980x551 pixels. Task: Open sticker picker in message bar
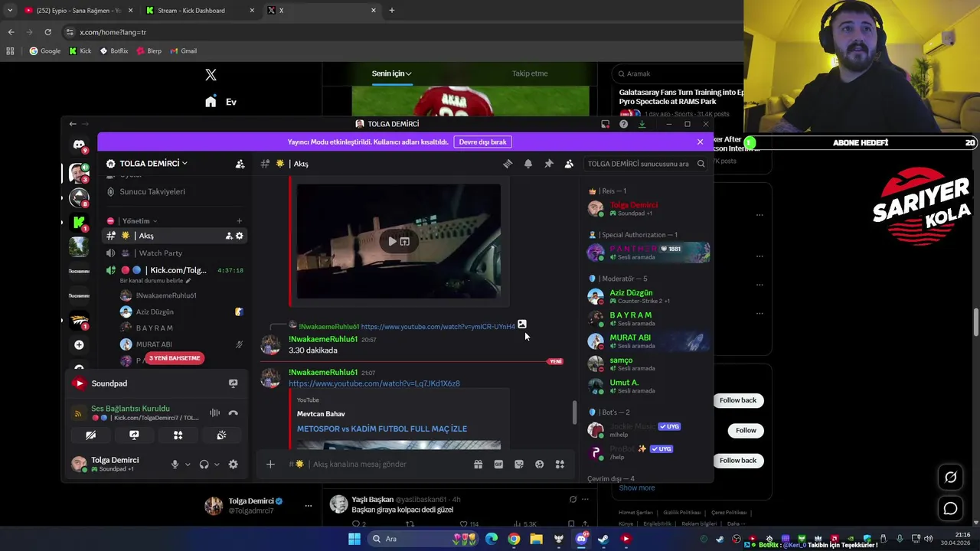pos(519,465)
